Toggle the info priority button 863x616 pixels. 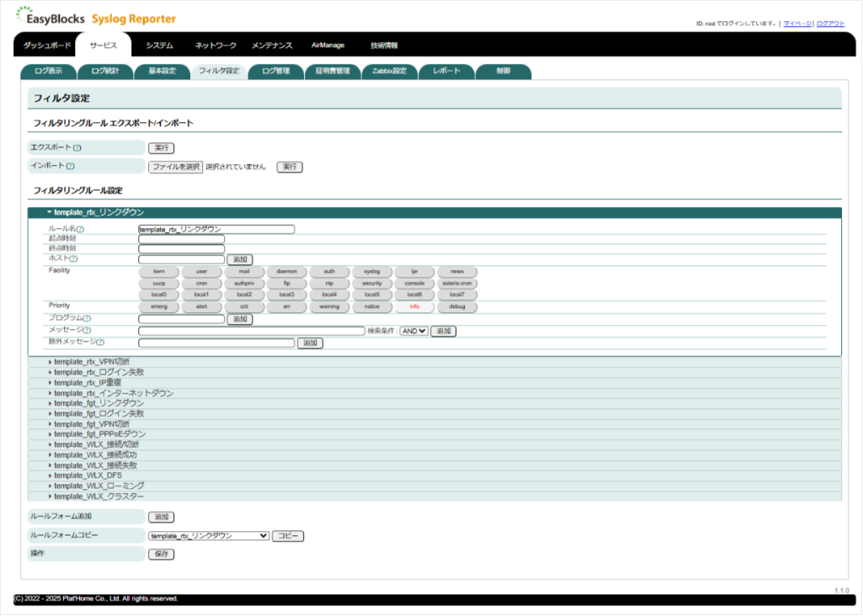pos(414,307)
